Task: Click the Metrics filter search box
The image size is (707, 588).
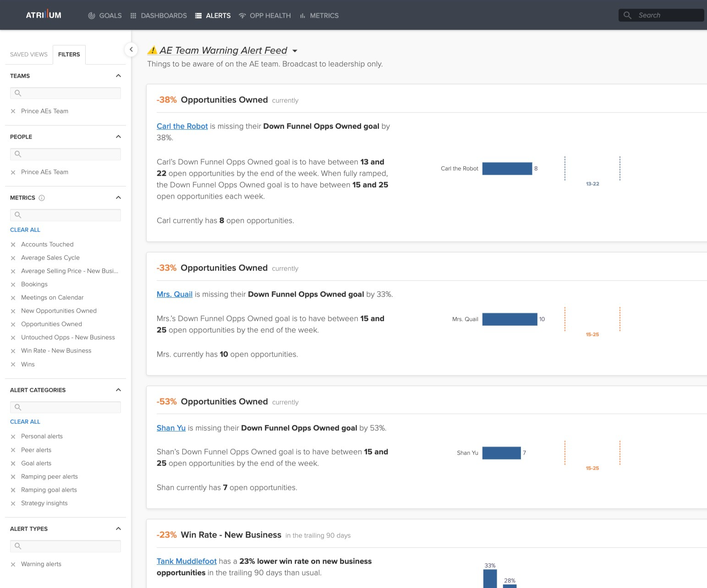Action: 66,215
